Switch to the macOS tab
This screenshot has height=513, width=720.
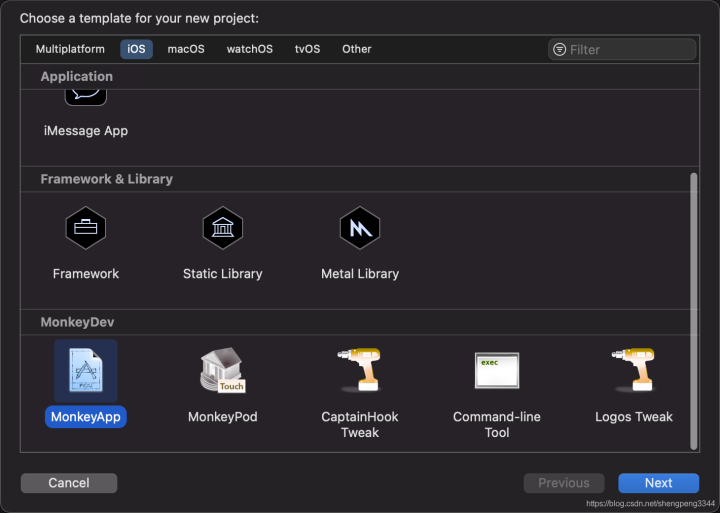pyautogui.click(x=186, y=49)
